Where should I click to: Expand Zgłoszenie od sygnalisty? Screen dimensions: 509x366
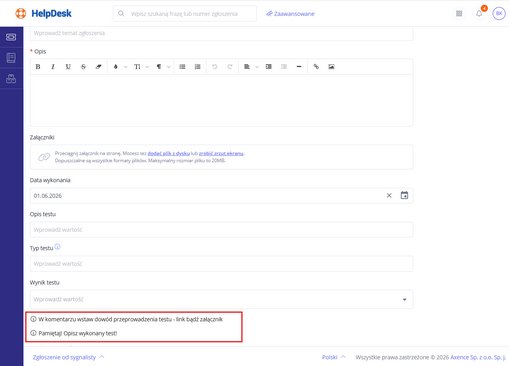(x=68, y=357)
